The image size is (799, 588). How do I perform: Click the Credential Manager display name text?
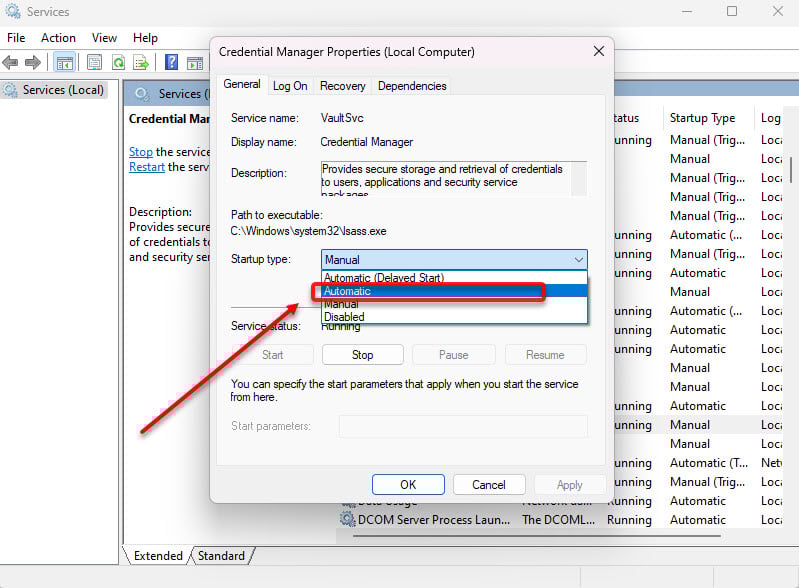click(366, 142)
